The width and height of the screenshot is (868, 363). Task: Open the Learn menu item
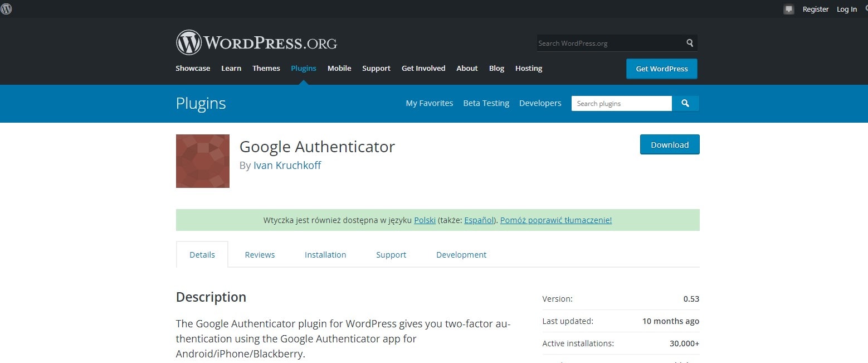(x=231, y=69)
